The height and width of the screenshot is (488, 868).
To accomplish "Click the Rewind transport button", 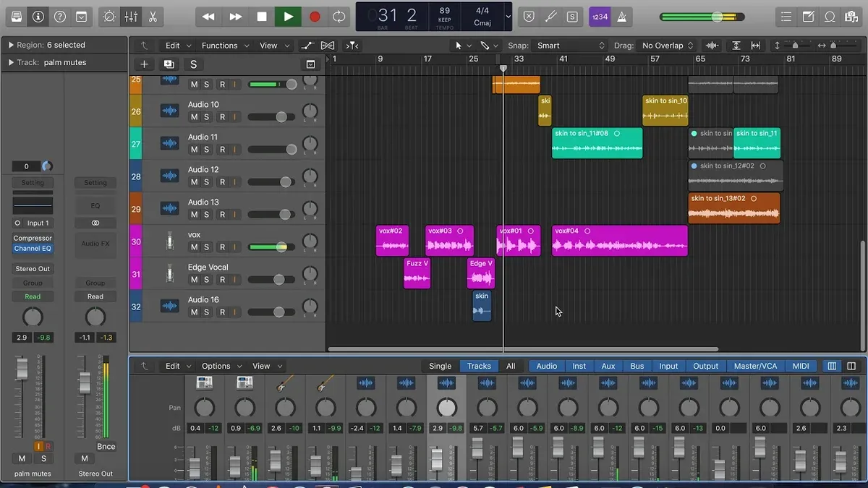I will click(208, 16).
